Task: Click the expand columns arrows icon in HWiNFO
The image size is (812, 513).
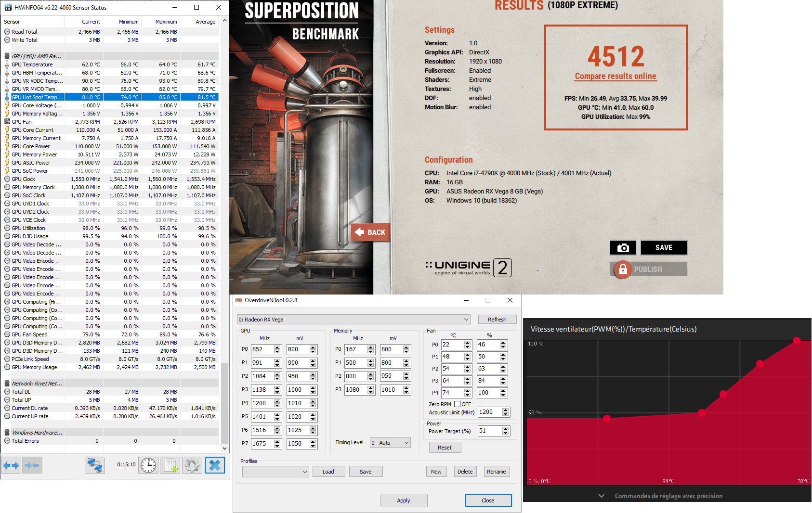Action: point(11,465)
